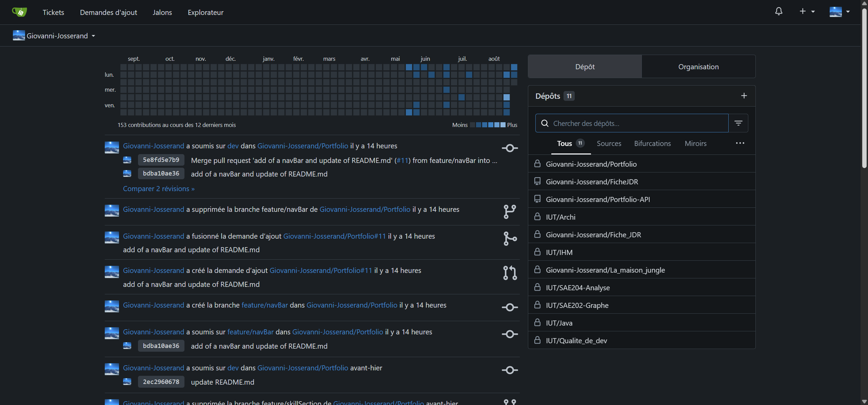This screenshot has width=868, height=405.
Task: Open Comparer 2 révisions link
Action: point(159,189)
